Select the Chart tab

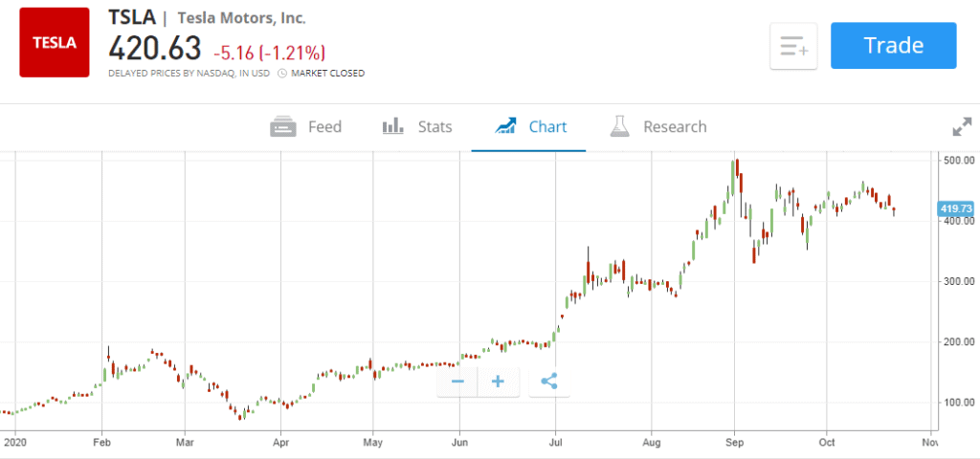click(530, 127)
